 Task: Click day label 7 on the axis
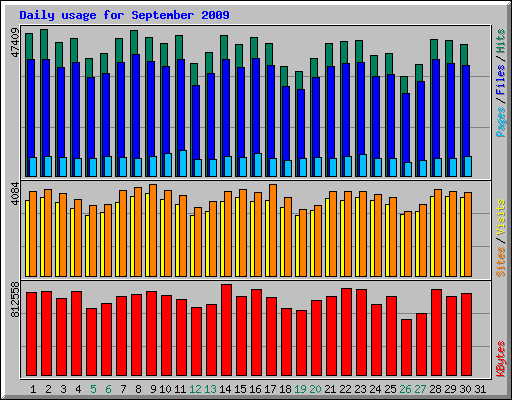coord(123,389)
